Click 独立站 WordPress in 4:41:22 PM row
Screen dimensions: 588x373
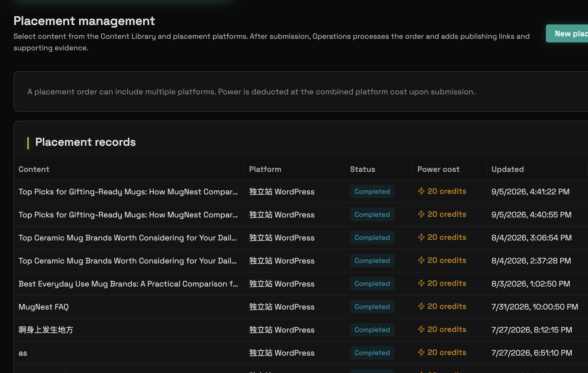[x=282, y=192]
